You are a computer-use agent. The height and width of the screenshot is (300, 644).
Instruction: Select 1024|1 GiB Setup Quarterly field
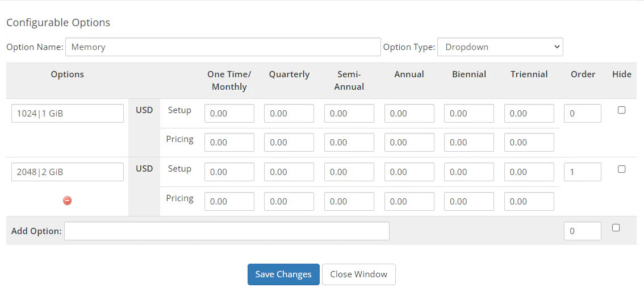coord(289,114)
